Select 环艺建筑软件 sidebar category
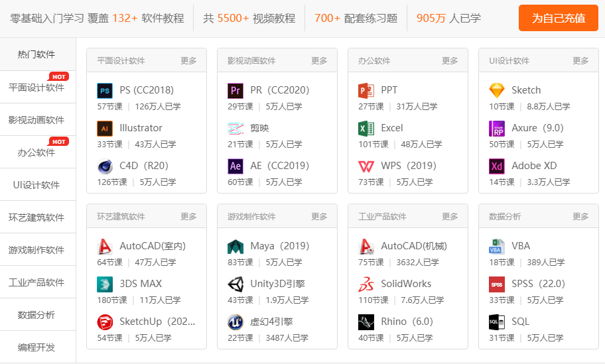Image resolution: width=605 pixels, height=364 pixels. coord(38,217)
